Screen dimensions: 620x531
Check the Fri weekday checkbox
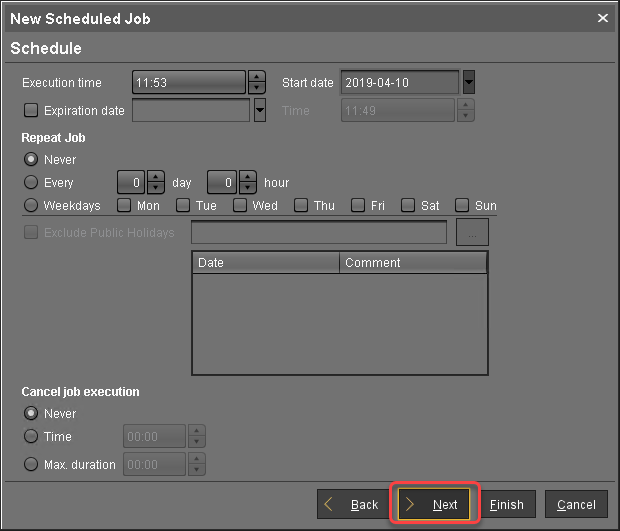(358, 206)
